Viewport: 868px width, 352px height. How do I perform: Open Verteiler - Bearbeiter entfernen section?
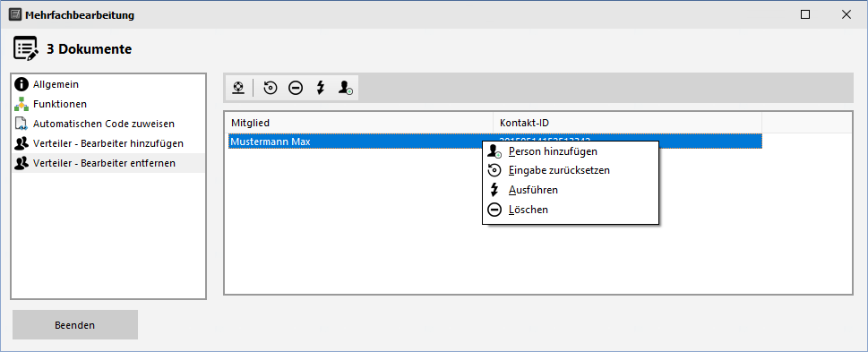pyautogui.click(x=108, y=163)
